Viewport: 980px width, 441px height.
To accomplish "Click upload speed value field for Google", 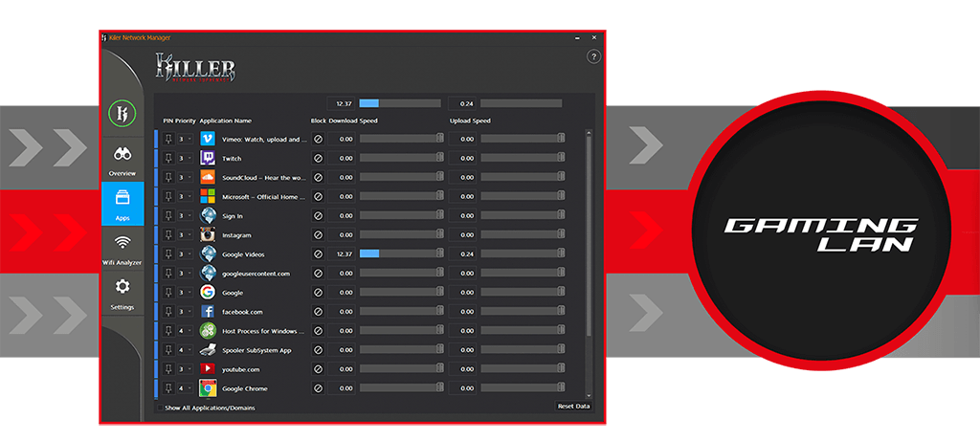I will [x=463, y=293].
